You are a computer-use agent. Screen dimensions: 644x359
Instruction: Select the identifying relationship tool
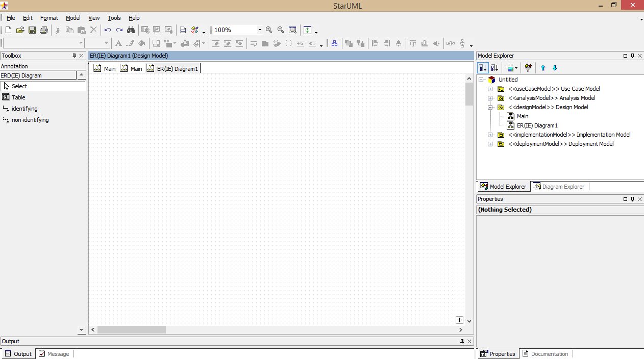[x=43, y=109]
